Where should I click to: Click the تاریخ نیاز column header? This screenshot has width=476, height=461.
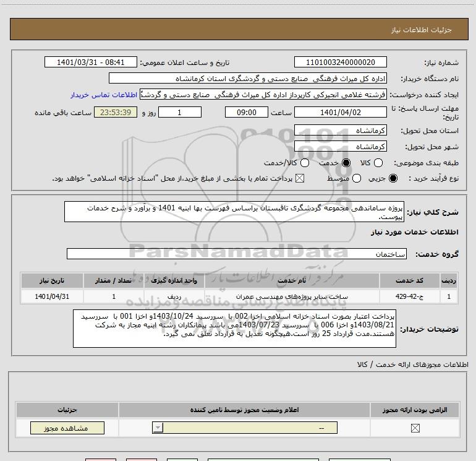pyautogui.click(x=52, y=280)
